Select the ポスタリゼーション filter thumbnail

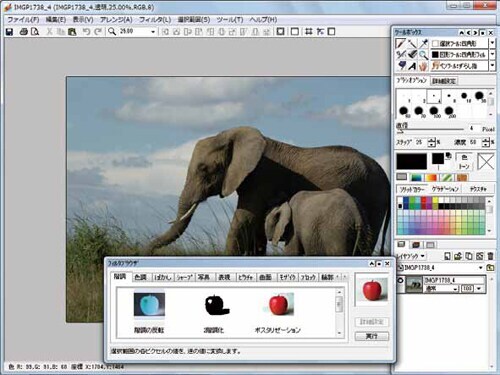pos(278,304)
